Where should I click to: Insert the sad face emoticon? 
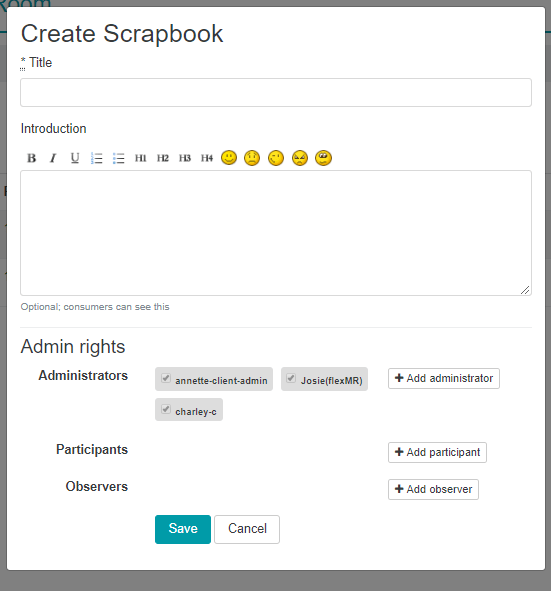[252, 158]
